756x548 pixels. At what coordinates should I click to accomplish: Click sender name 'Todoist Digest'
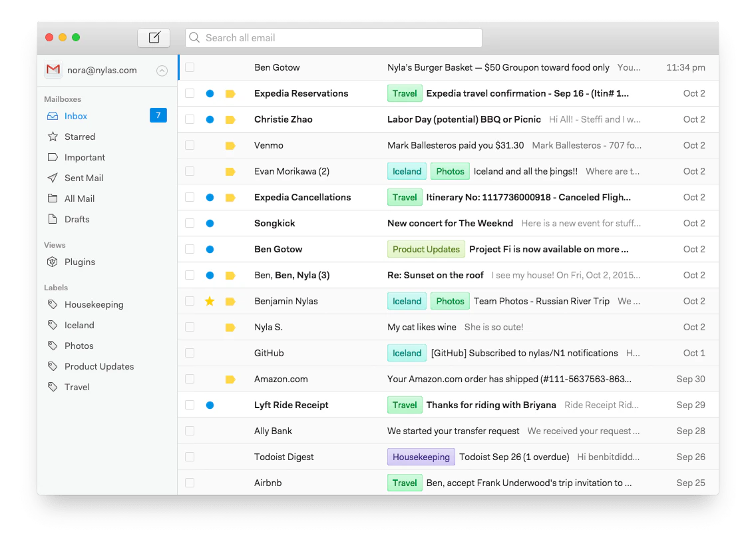pos(284,457)
